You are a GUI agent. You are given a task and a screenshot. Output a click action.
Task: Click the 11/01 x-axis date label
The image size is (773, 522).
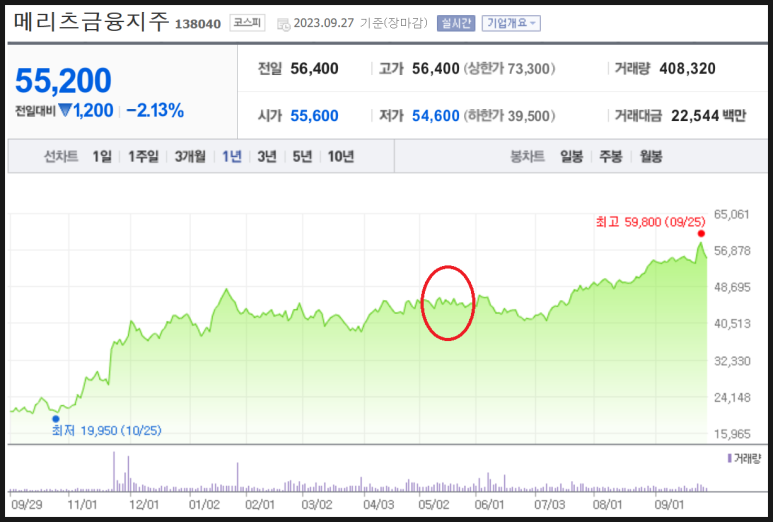point(82,505)
